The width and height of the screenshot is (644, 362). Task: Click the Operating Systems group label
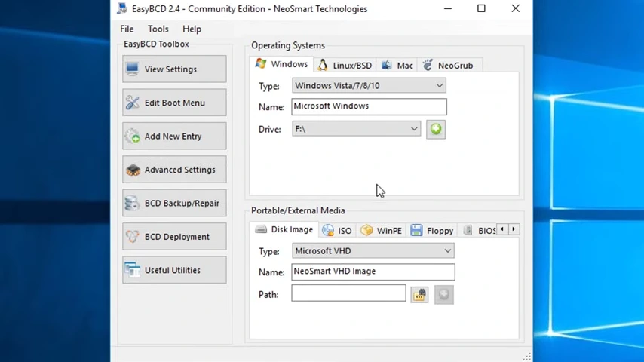tap(288, 45)
